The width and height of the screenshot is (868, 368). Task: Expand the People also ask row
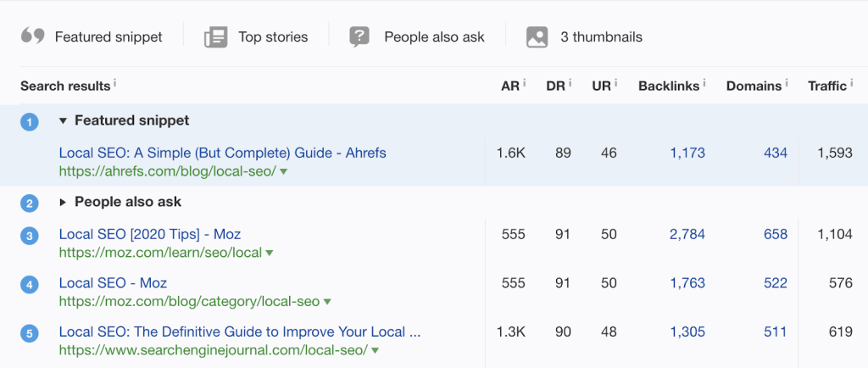[63, 203]
